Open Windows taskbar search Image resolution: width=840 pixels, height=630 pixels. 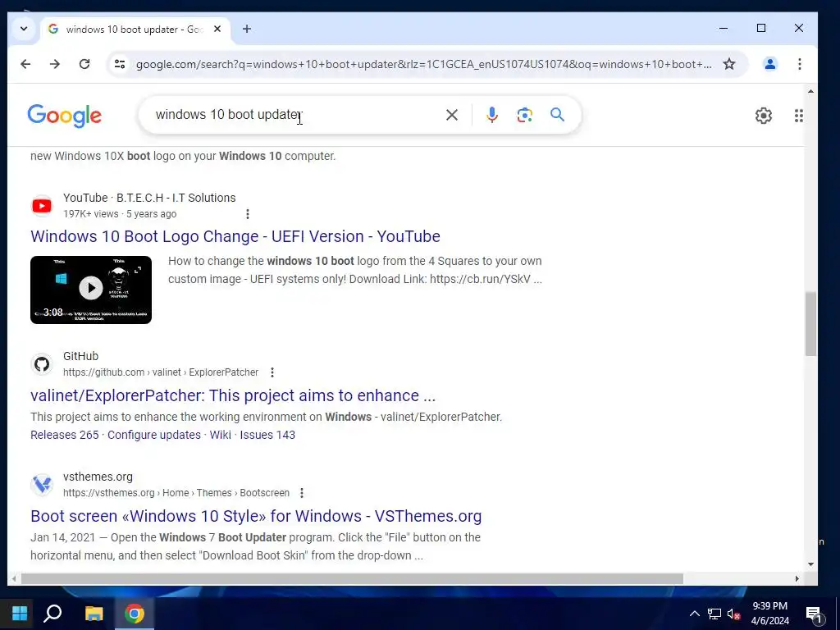point(52,614)
